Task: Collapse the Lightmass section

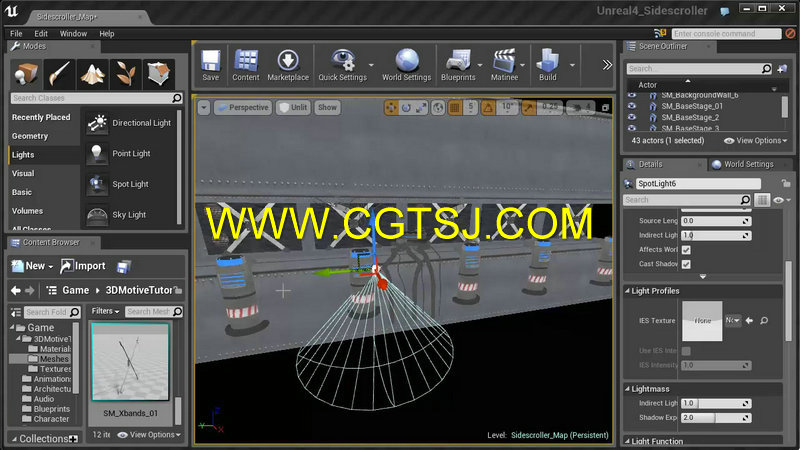Action: [x=627, y=389]
